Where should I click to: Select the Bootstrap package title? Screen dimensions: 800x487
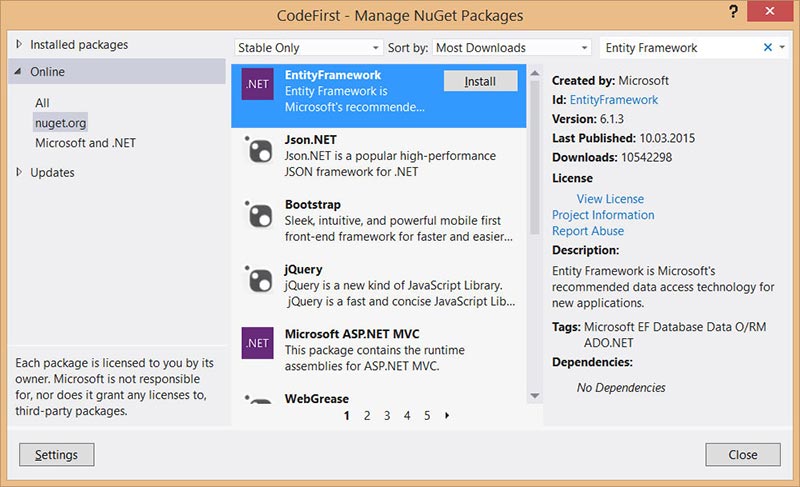[313, 204]
